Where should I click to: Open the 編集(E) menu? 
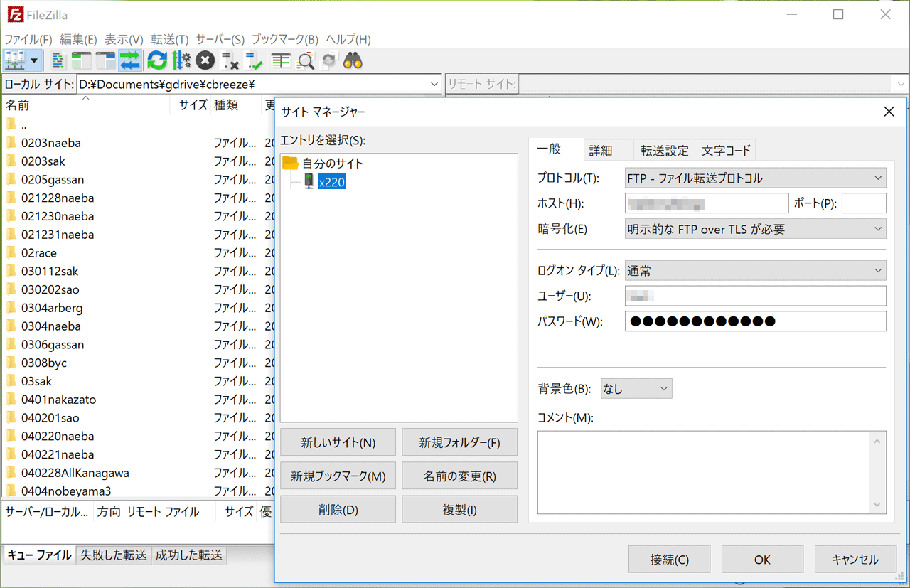78,40
